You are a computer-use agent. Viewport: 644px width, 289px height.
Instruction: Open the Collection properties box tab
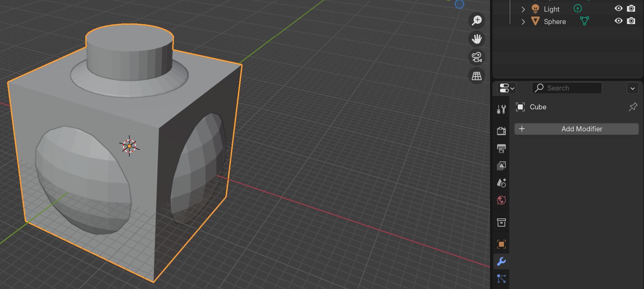pos(501,222)
